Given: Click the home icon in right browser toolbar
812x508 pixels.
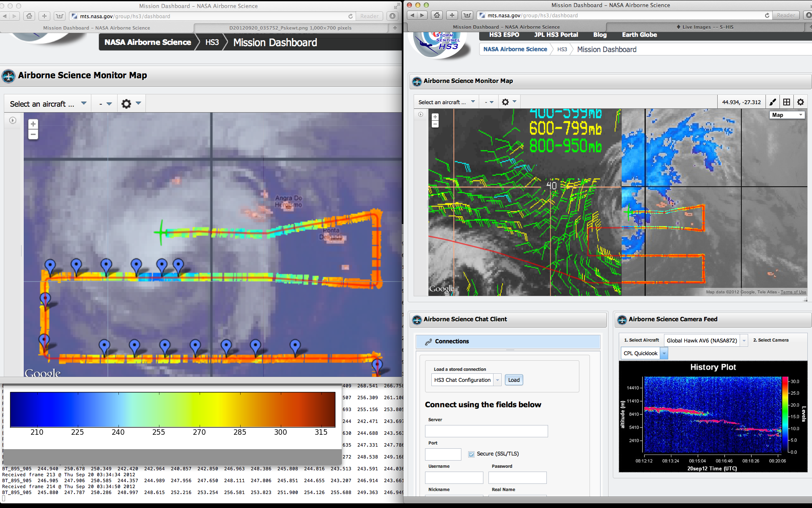Looking at the screenshot, I should tap(437, 15).
